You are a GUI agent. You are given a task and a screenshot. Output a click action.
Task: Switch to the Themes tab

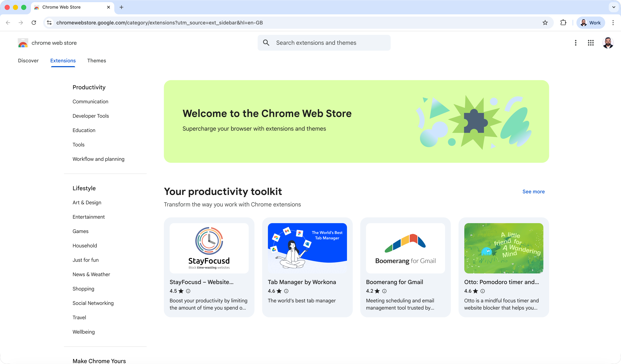point(97,61)
